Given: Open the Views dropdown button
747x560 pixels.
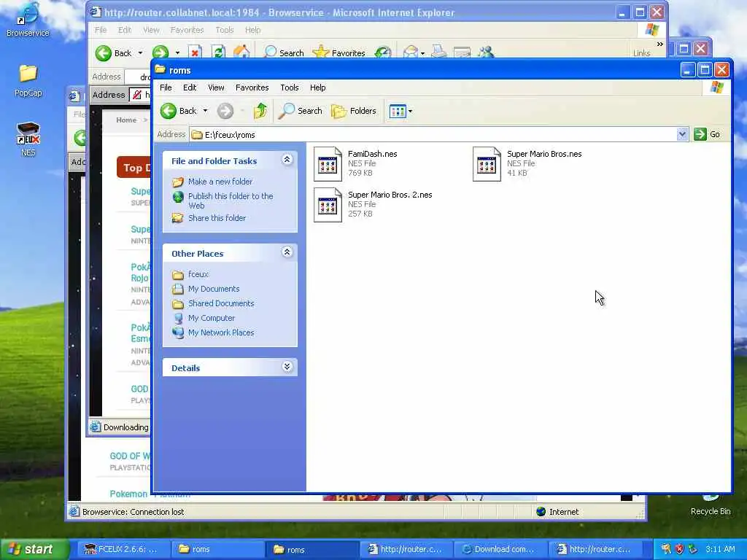Looking at the screenshot, I should pos(400,112).
